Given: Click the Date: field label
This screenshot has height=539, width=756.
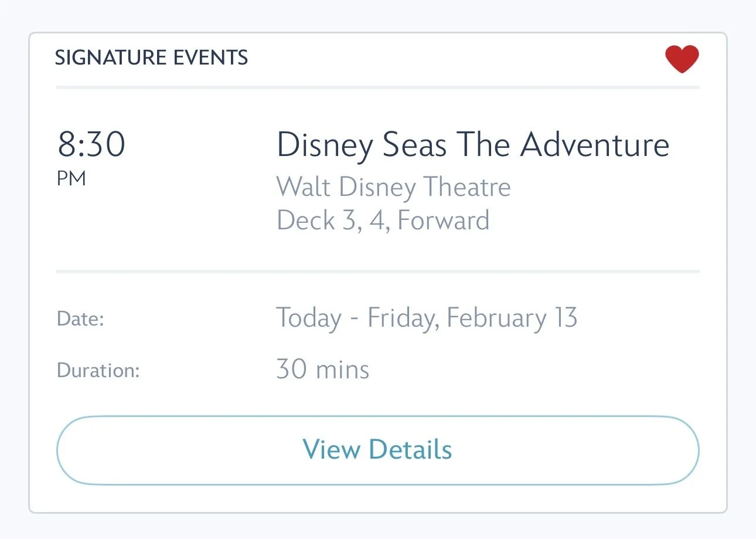Looking at the screenshot, I should [x=80, y=320].
